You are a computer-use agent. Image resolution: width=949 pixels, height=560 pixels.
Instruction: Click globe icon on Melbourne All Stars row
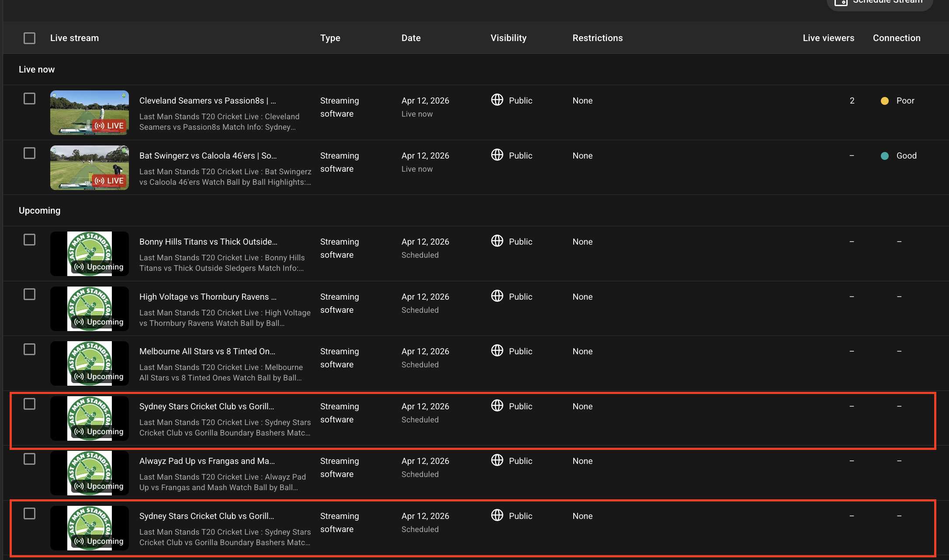coord(497,351)
